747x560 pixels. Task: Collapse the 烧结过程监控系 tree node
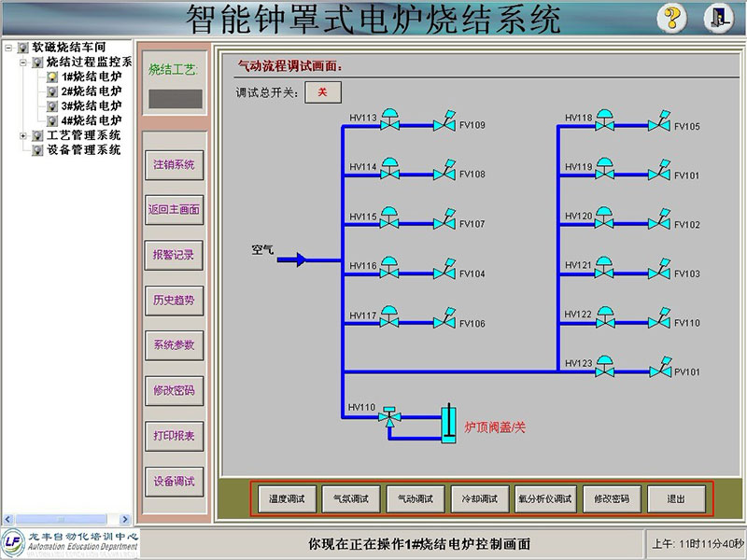[x=23, y=62]
